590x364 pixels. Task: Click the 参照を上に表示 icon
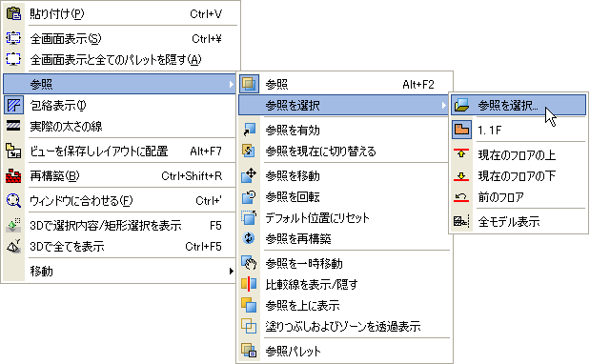tap(249, 305)
